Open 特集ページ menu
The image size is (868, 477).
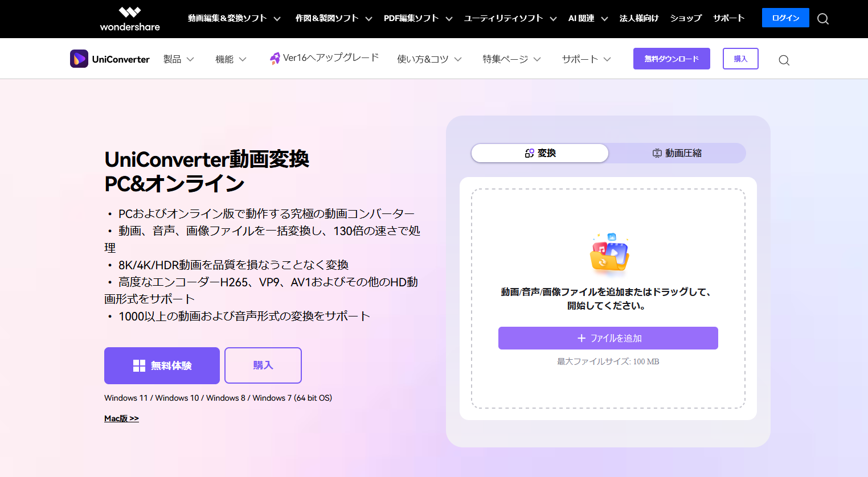click(505, 59)
